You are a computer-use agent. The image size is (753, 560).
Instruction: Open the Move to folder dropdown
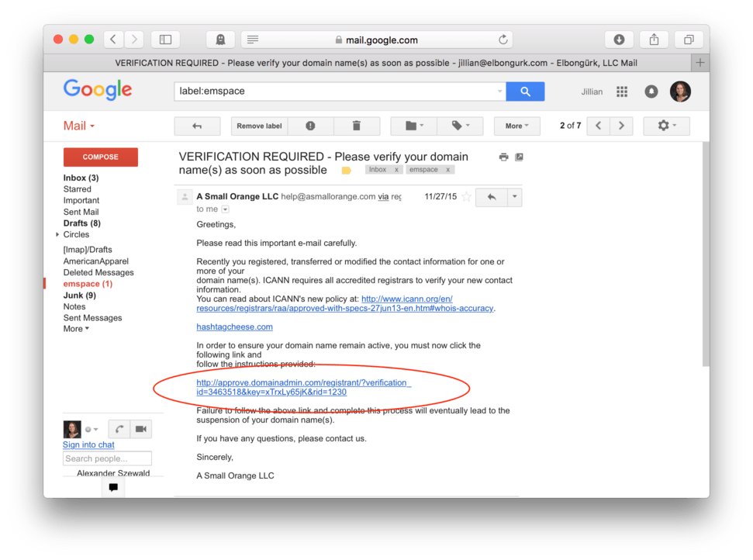coord(414,126)
